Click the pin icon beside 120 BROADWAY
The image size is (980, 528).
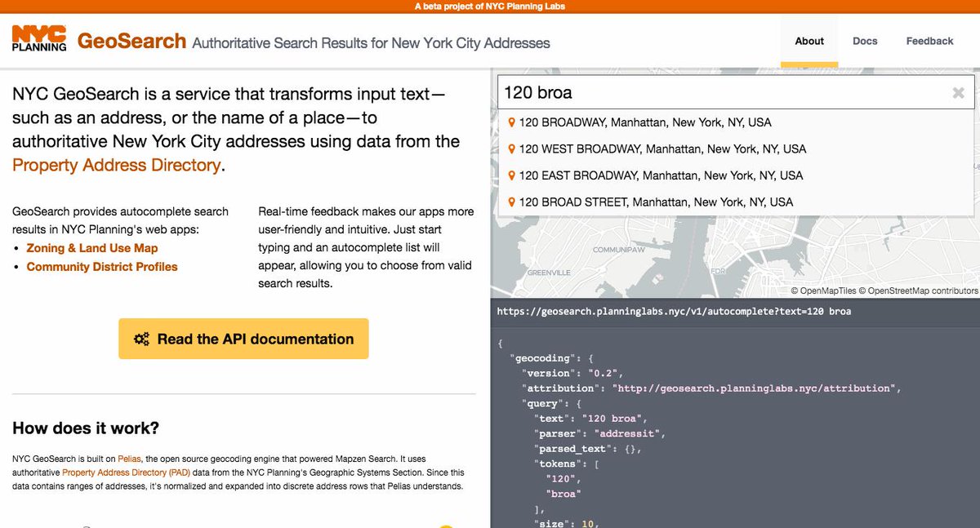pos(512,122)
